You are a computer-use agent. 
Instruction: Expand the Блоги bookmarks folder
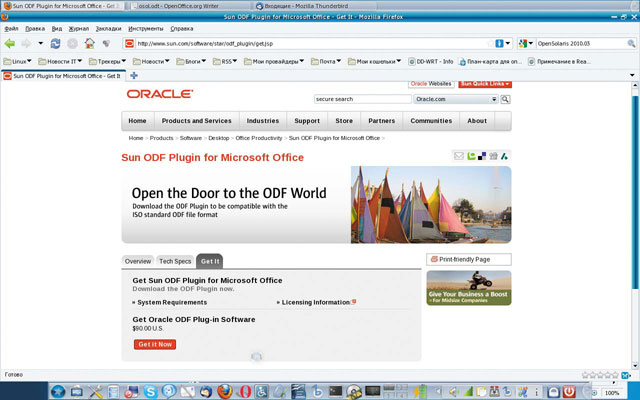pyautogui.click(x=191, y=62)
